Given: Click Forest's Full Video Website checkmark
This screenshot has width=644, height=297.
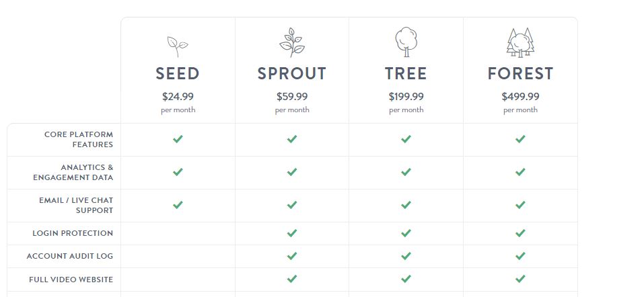Looking at the screenshot, I should pos(520,279).
